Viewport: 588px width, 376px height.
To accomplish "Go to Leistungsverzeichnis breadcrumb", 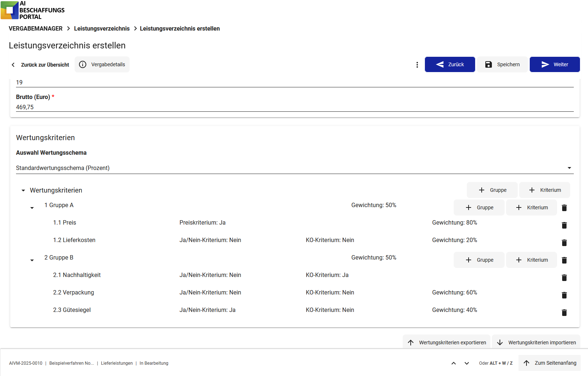I will (x=102, y=28).
